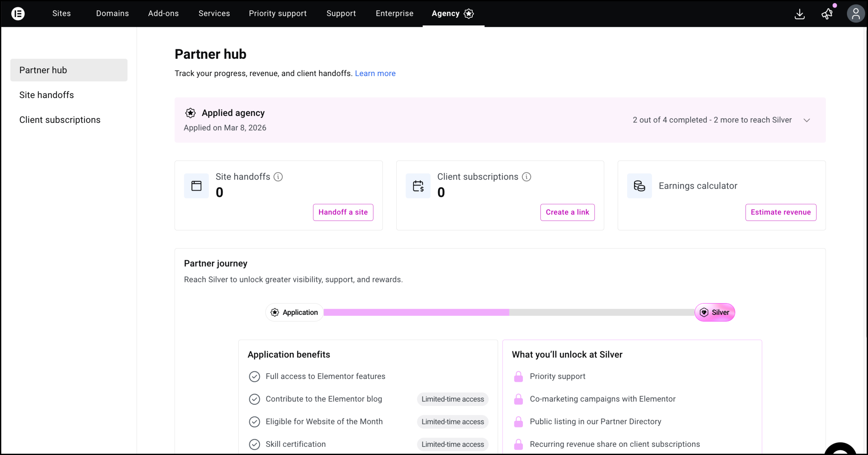
Task: Click the Silver tier badge
Action: tap(714, 312)
